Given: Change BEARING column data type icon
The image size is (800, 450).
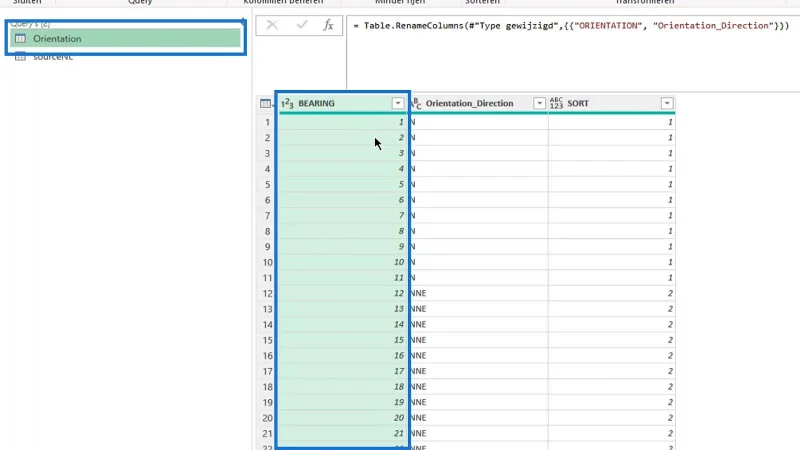Looking at the screenshot, I should tap(287, 104).
